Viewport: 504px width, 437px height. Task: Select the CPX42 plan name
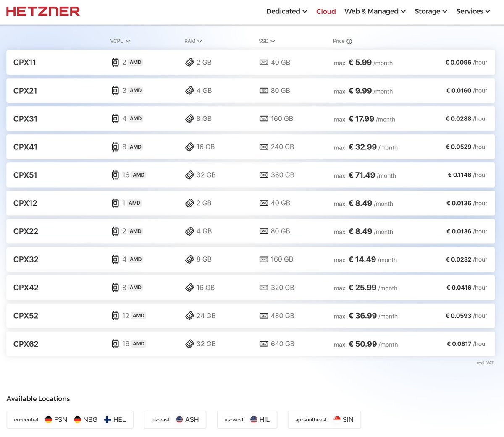[26, 288]
